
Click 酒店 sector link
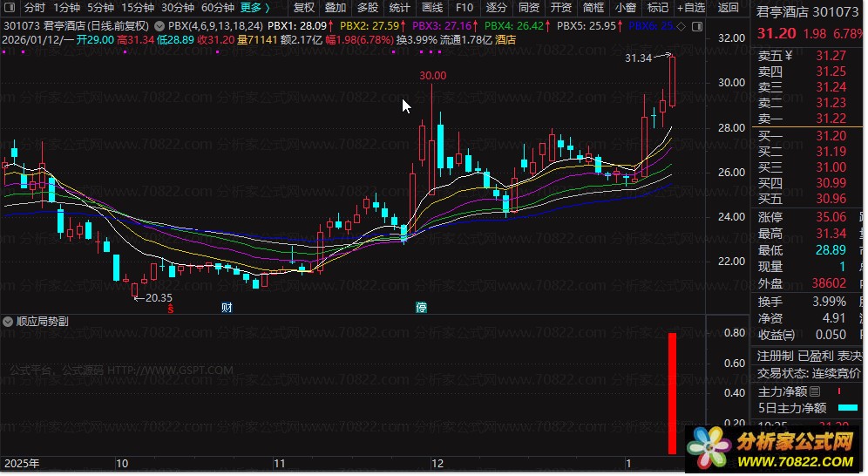click(x=505, y=40)
